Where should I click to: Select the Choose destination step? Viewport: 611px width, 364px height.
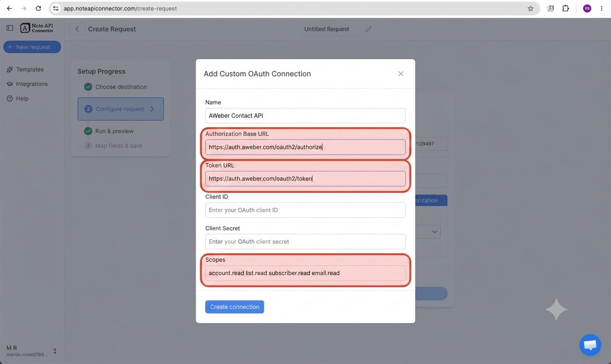pyautogui.click(x=115, y=87)
